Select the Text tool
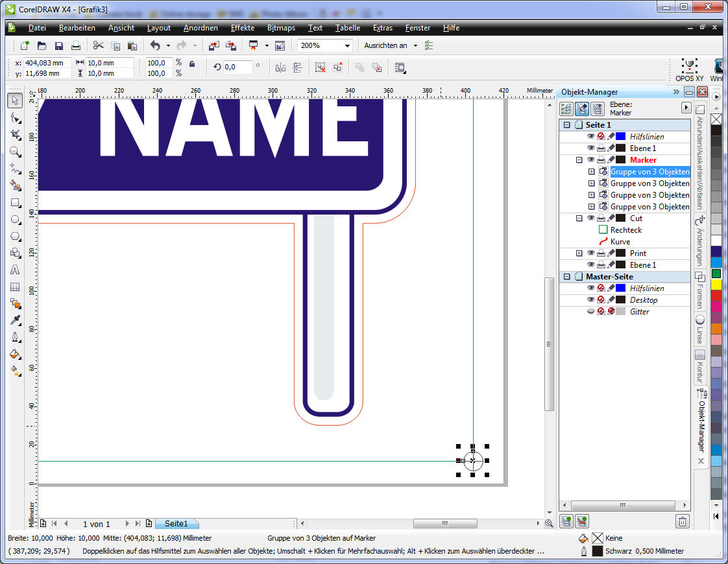The height and width of the screenshot is (564, 728). coord(15,270)
